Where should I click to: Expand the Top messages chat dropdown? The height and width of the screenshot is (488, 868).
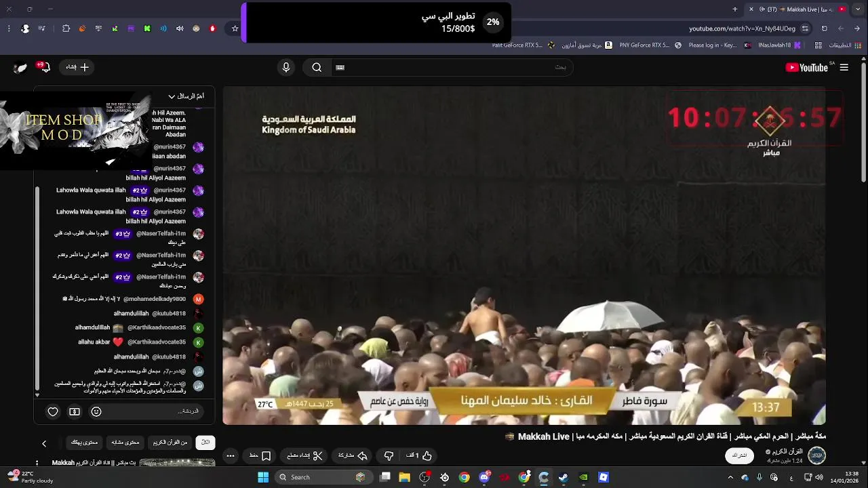(x=186, y=96)
